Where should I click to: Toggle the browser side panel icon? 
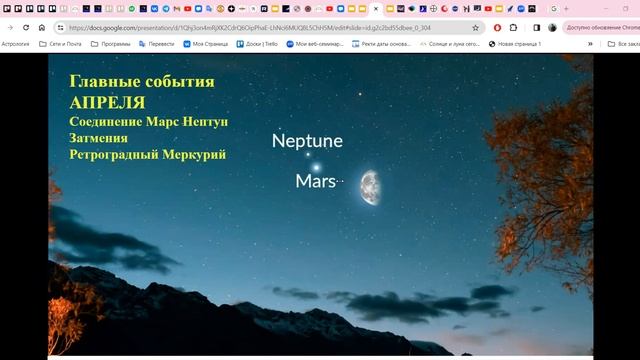pyautogui.click(x=537, y=28)
